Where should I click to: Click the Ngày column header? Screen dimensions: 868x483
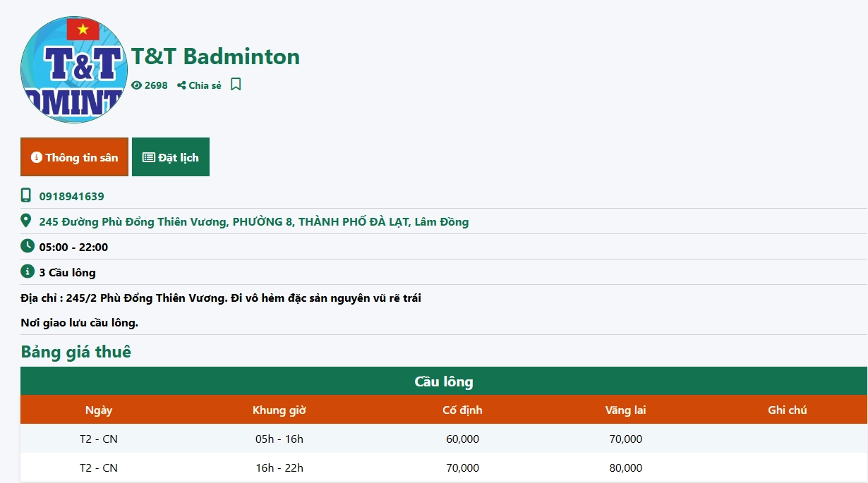click(99, 410)
